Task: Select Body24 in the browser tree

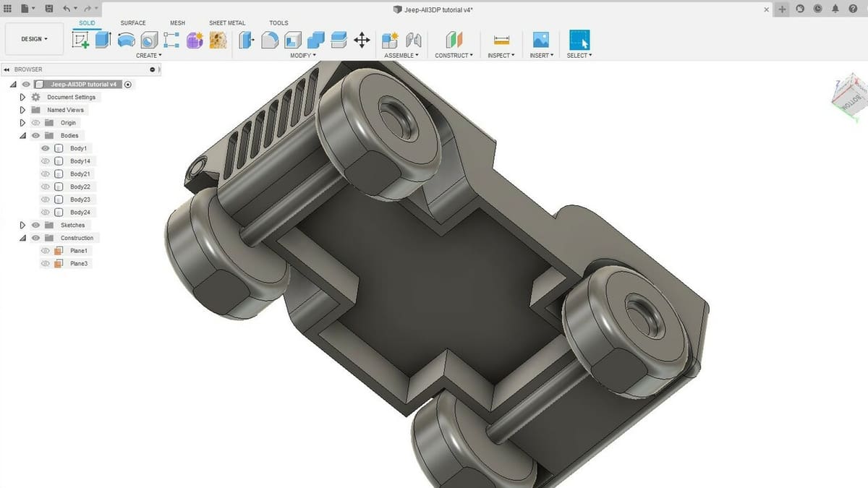Action: [80, 213]
